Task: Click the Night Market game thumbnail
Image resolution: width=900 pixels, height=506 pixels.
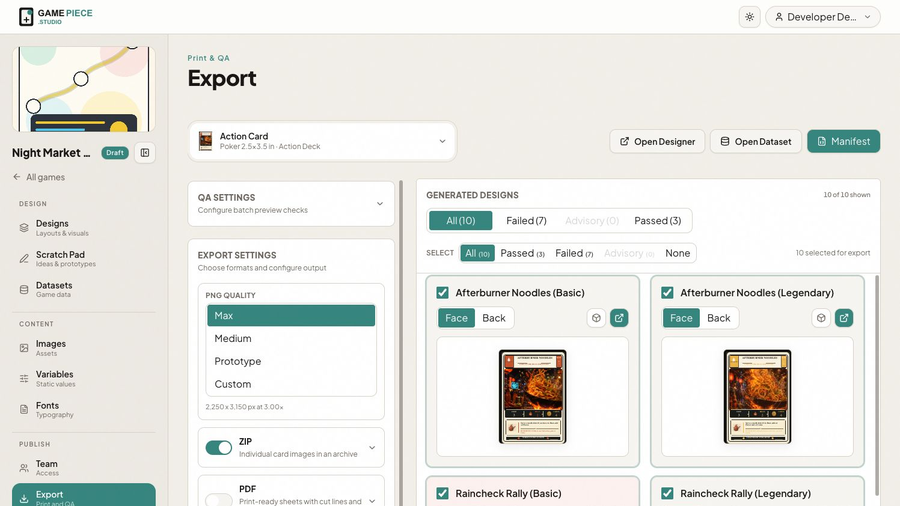Action: click(x=84, y=89)
